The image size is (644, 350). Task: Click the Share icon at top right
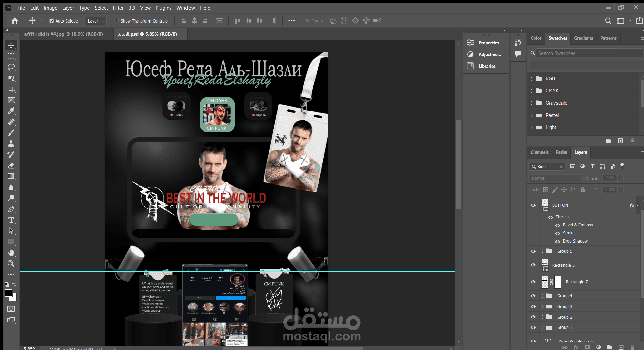click(639, 21)
